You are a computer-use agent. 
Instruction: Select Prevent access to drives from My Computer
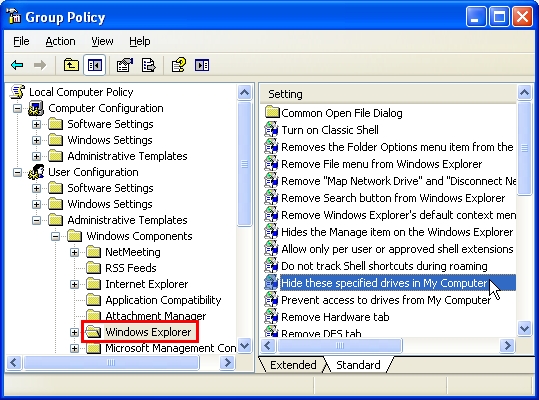[x=386, y=300]
